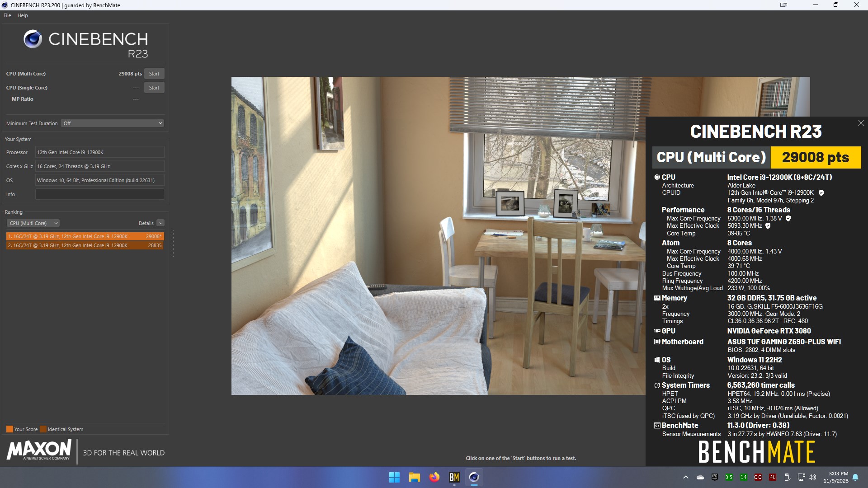
Task: Open notifications bell icon
Action: (x=855, y=477)
